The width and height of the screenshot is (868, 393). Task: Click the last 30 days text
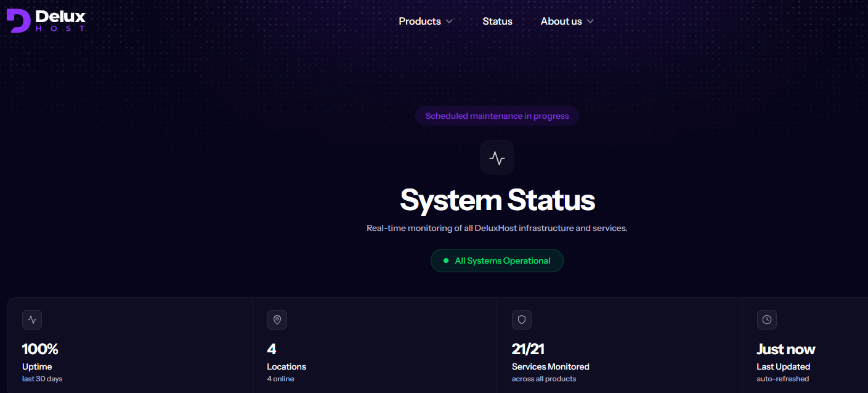(x=43, y=379)
